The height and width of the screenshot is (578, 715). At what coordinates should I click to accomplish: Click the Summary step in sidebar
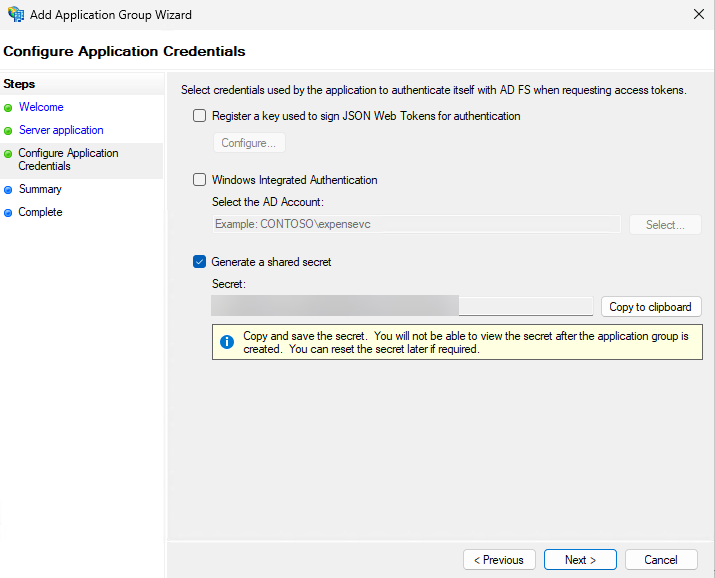(x=40, y=189)
